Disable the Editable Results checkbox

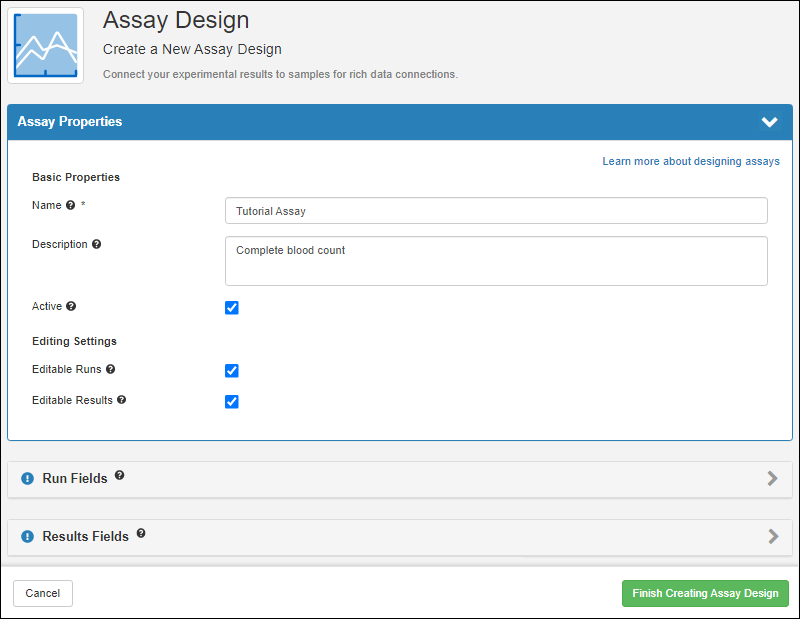point(232,402)
